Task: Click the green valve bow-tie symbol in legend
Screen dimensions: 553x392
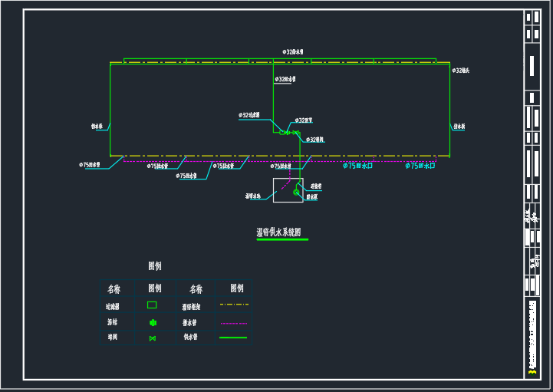Action: pyautogui.click(x=152, y=338)
